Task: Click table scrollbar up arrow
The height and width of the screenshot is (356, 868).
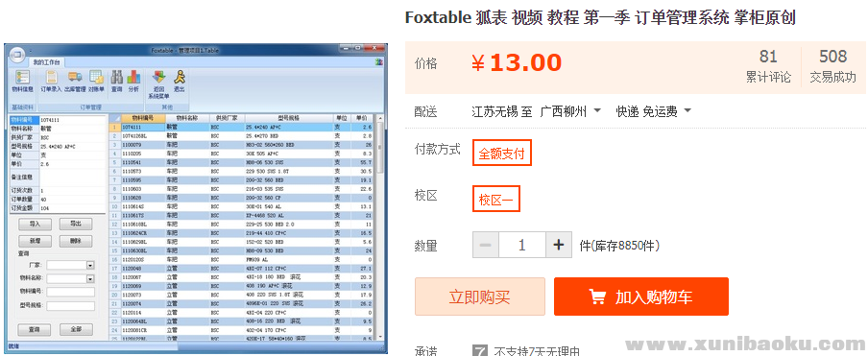Action: pyautogui.click(x=380, y=118)
